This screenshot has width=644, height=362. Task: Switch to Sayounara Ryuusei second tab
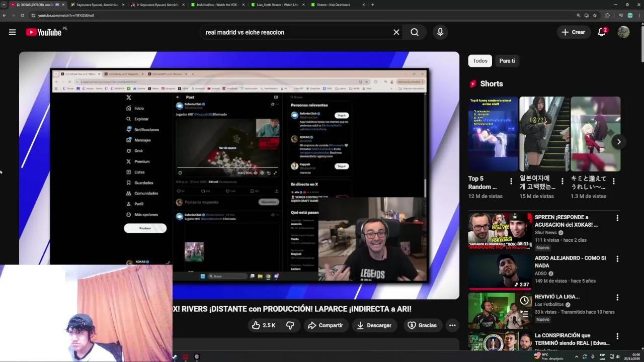[x=97, y=5]
